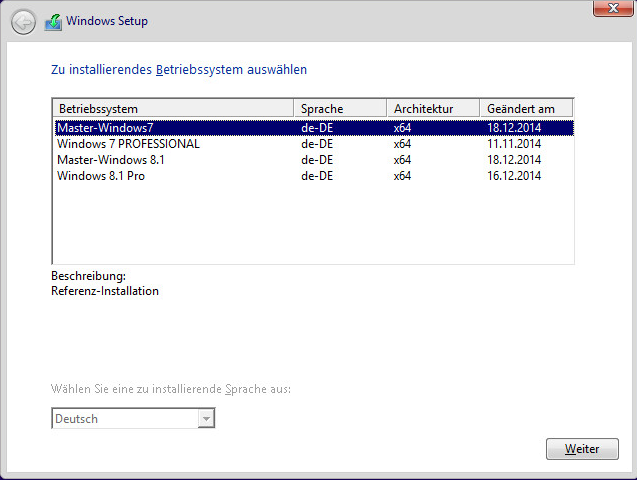637x480 pixels.
Task: Sort by the Sprache column header
Action: (340, 109)
